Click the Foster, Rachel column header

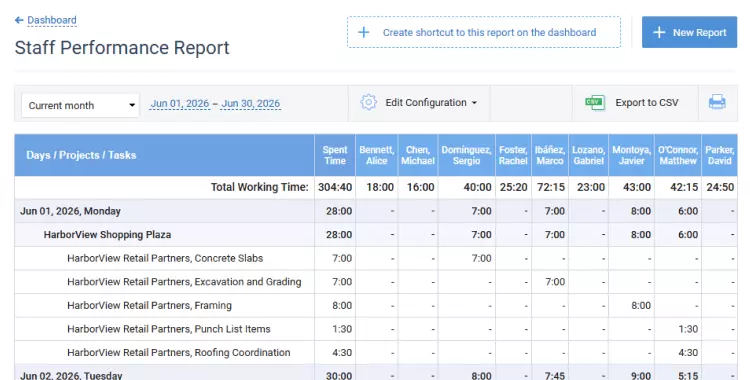513,155
